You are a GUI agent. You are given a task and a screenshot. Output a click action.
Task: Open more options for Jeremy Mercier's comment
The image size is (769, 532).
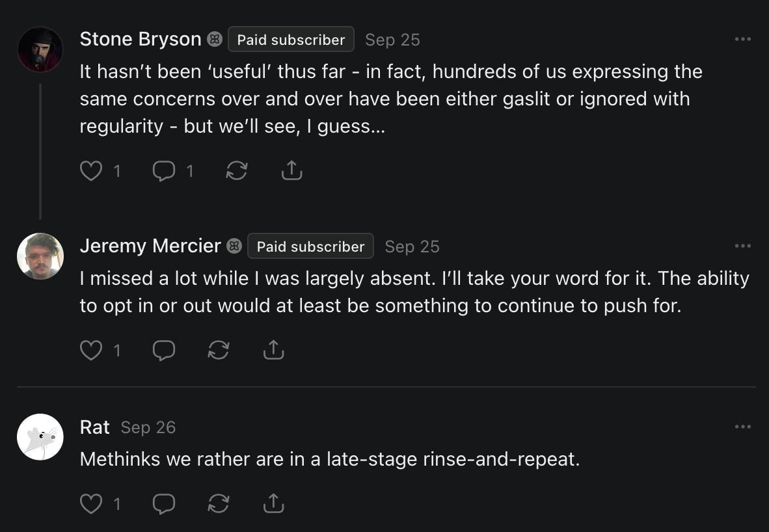click(x=742, y=246)
